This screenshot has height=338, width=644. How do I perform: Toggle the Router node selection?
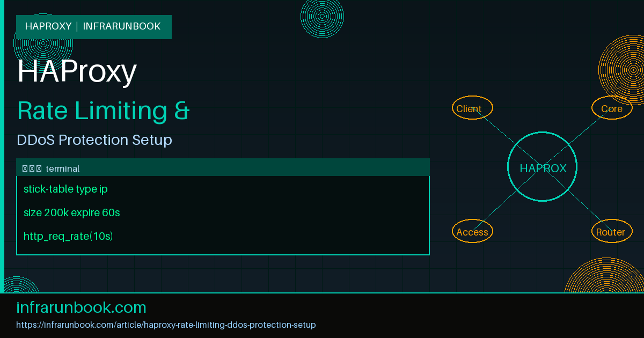point(612,231)
